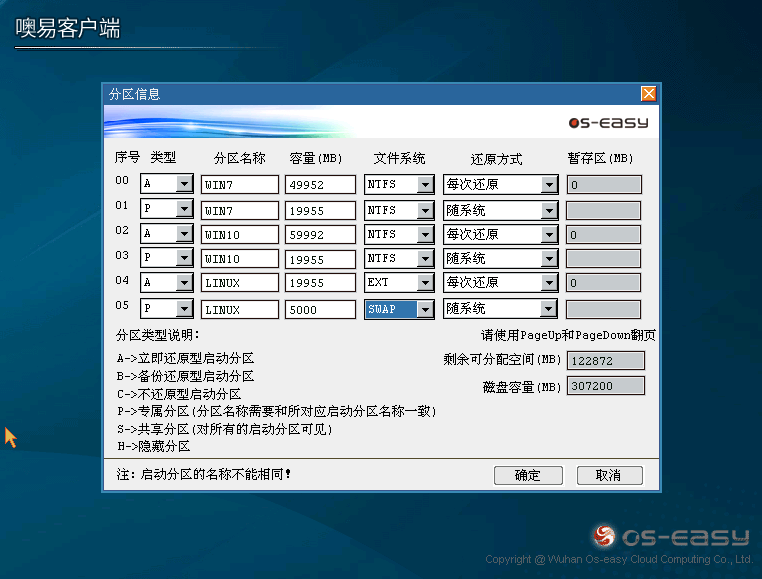Click the 取消 button
The image size is (762, 579).
point(608,475)
